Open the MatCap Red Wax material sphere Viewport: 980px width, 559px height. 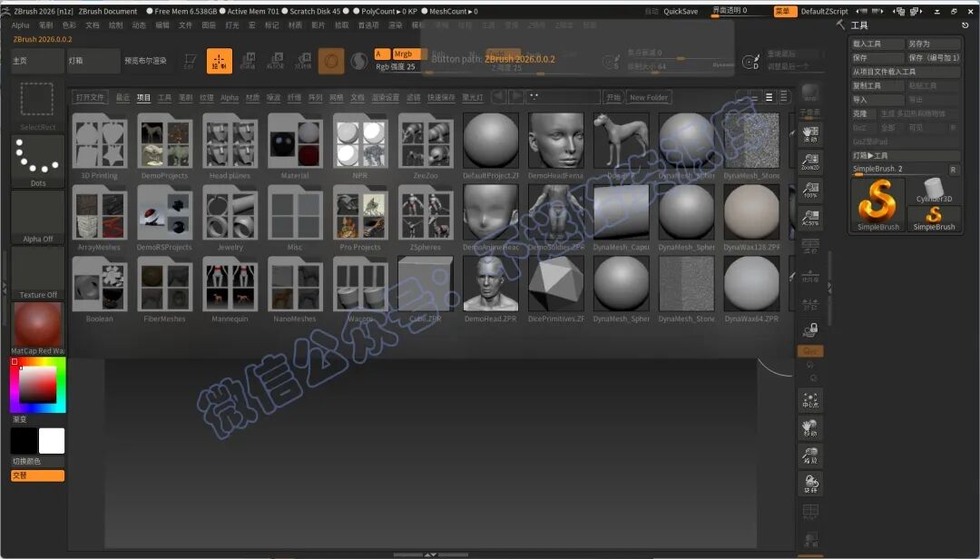click(37, 329)
